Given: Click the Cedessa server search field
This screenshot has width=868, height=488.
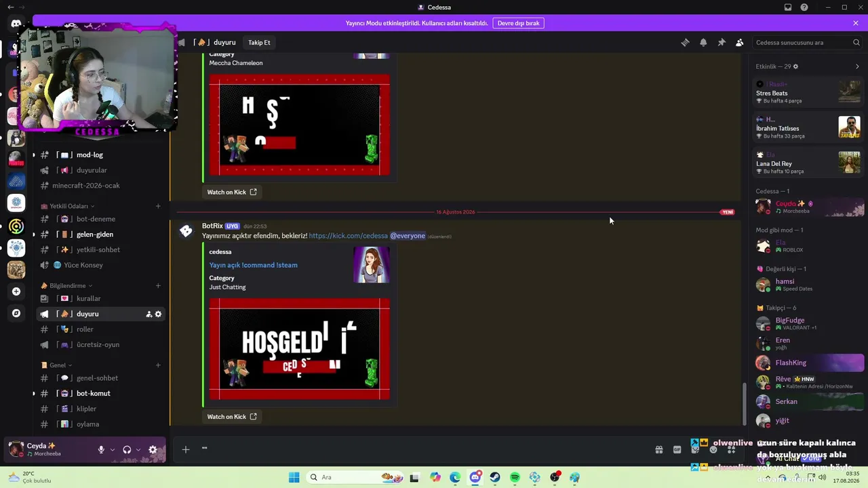Looking at the screenshot, I should pos(808,43).
